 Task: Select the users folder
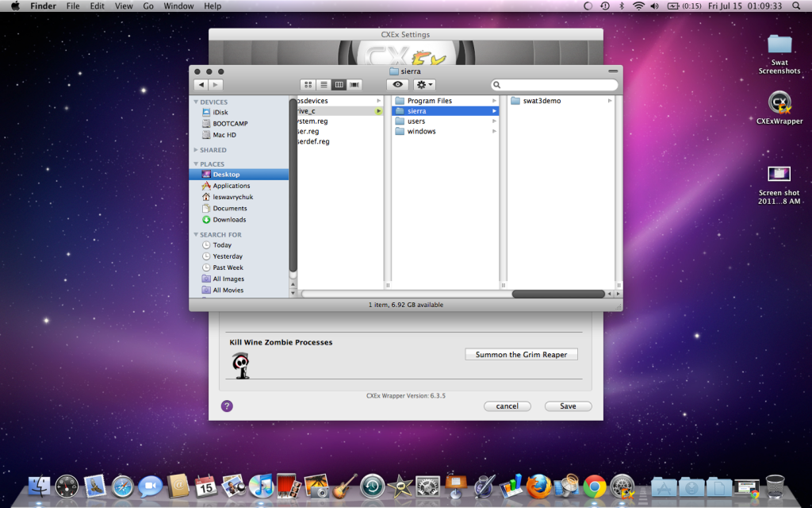tap(446, 121)
